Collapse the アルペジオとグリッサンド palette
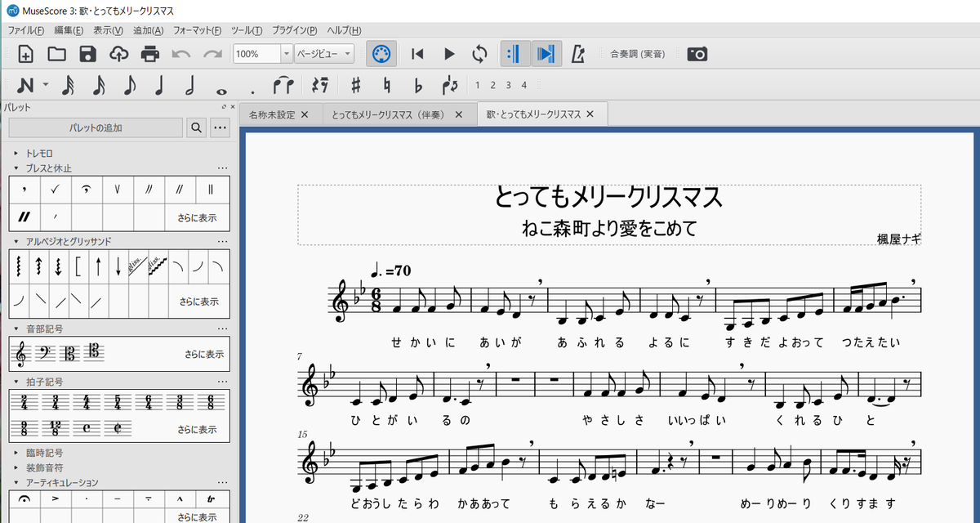Image resolution: width=980 pixels, height=523 pixels. (16, 242)
